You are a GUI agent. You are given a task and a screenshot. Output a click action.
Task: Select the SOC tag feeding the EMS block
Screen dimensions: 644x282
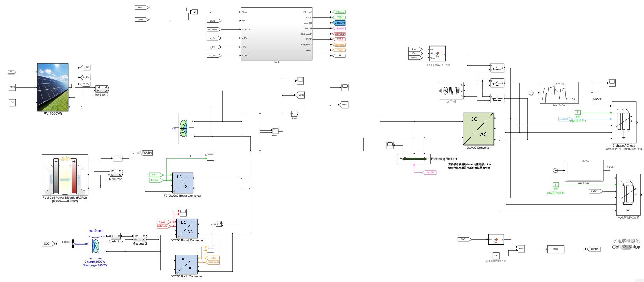pyautogui.click(x=214, y=21)
